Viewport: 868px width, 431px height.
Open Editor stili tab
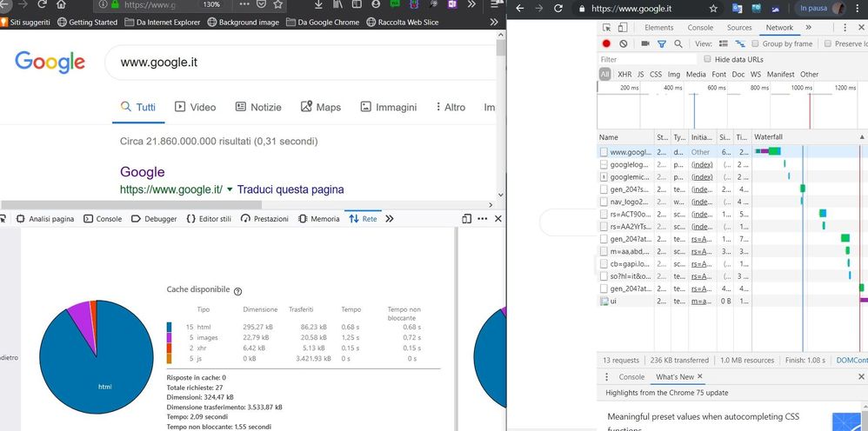point(209,219)
